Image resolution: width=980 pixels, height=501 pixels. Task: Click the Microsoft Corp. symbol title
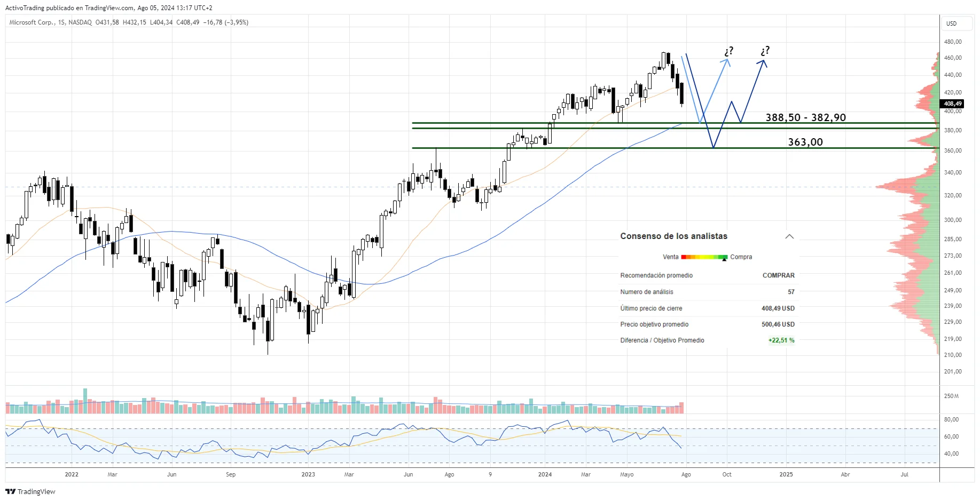pos(32,22)
